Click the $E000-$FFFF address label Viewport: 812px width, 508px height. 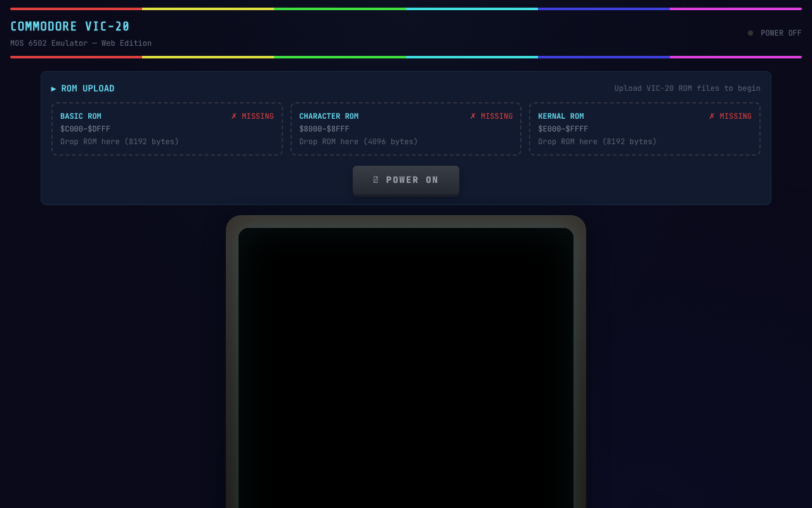(x=563, y=129)
